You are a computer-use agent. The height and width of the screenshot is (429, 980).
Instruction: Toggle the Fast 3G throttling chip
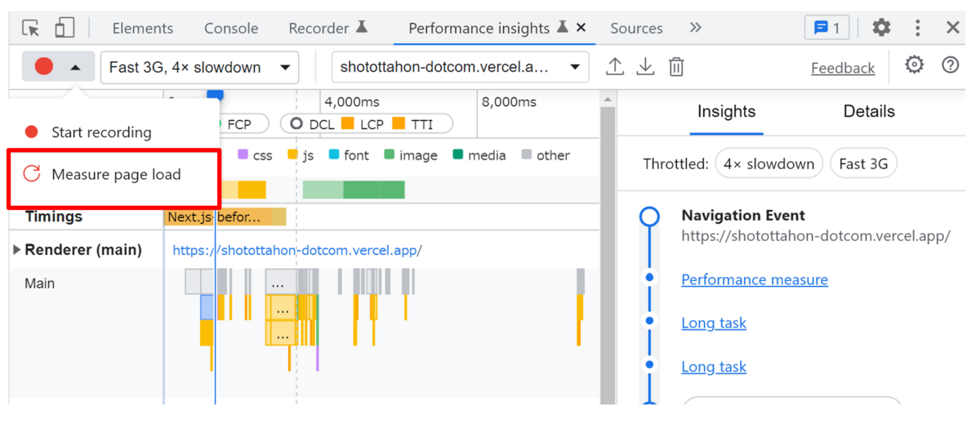click(x=863, y=163)
